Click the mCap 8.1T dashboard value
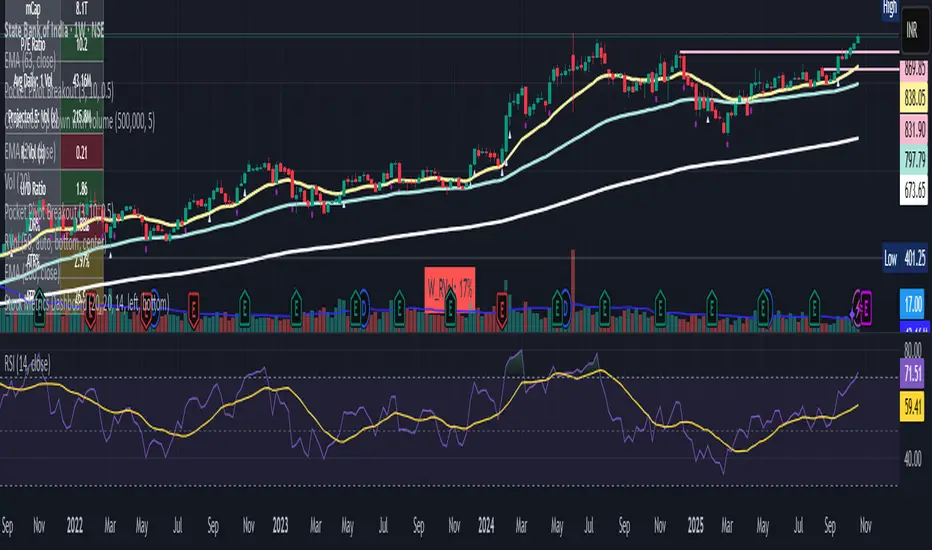 coord(81,8)
